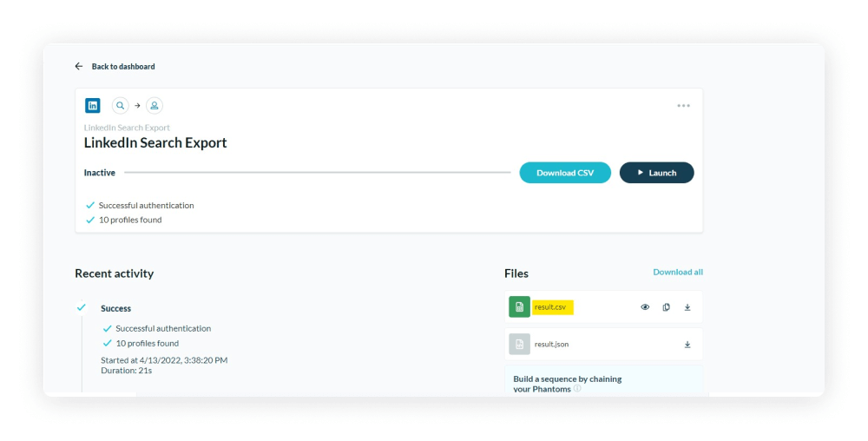Viewport: 868px width, 441px height.
Task: Open the three-dot more options menu
Action: click(684, 106)
